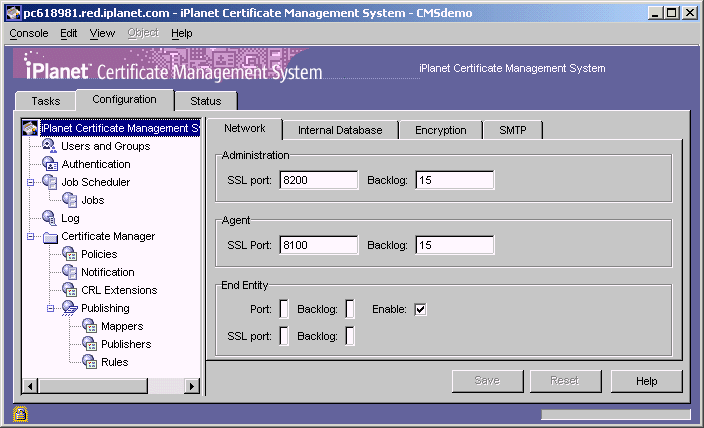Screen dimensions: 704x428
Task: Select the Publishing tree item
Action: [105, 308]
